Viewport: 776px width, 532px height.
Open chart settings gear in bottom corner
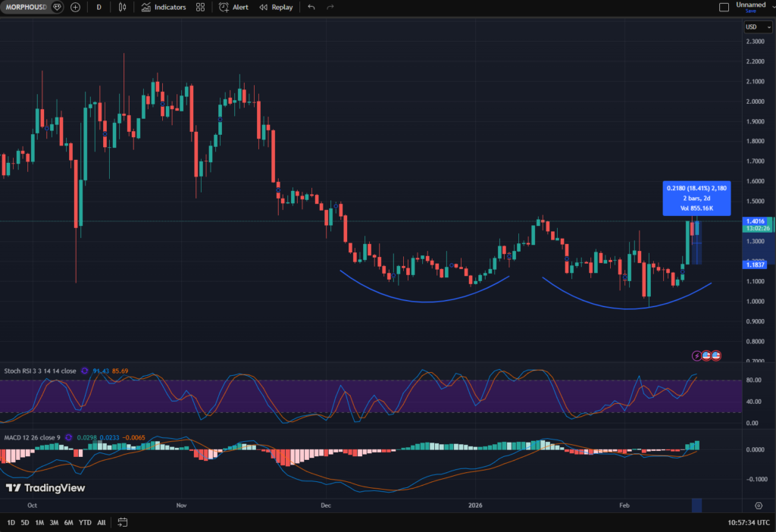coord(759,505)
